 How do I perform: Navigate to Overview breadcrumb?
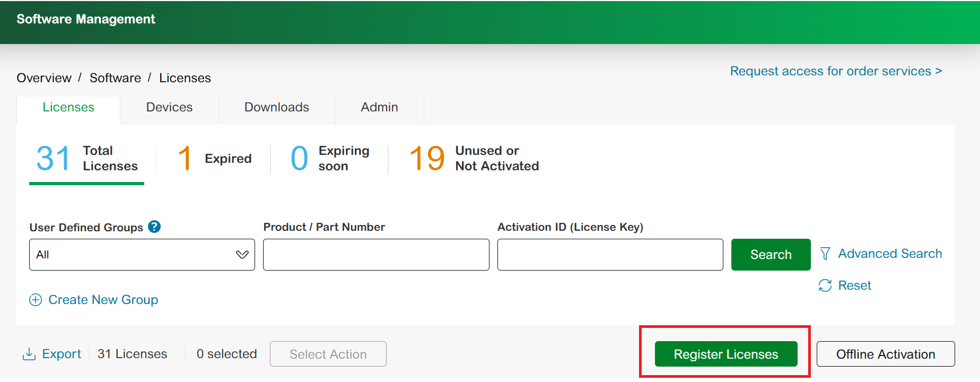pos(44,78)
